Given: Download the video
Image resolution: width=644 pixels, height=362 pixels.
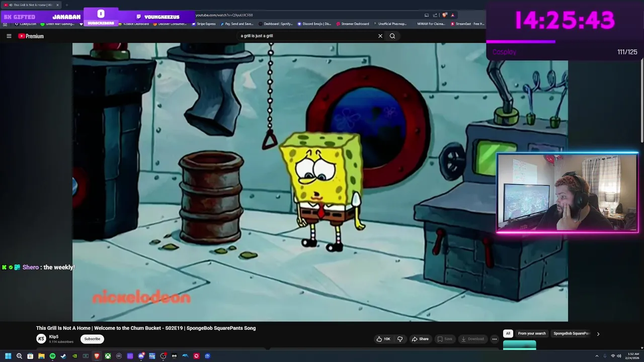Looking at the screenshot, I should tap(473, 339).
